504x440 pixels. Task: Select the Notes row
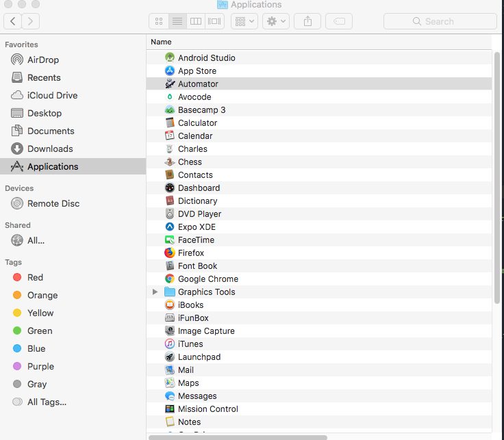tap(319, 422)
